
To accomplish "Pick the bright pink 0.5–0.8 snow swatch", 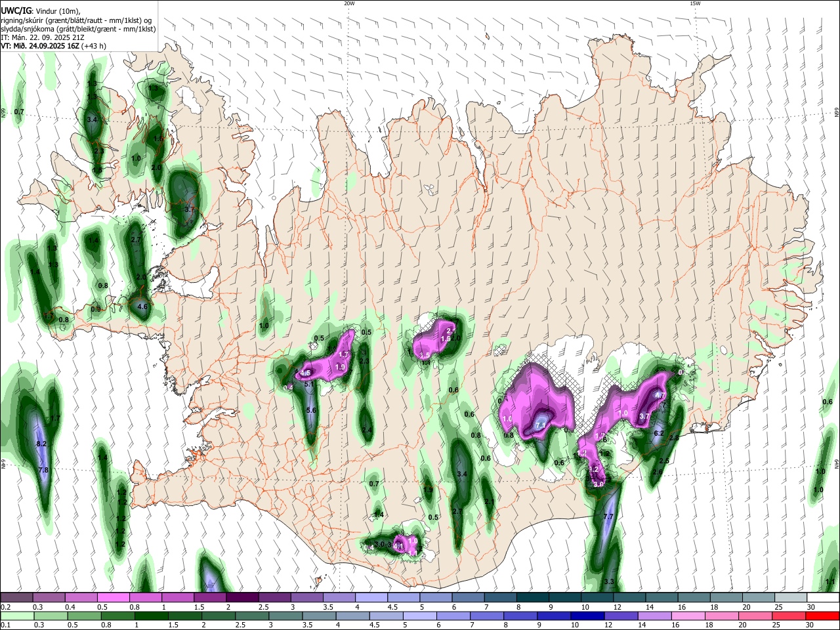I will [x=113, y=597].
